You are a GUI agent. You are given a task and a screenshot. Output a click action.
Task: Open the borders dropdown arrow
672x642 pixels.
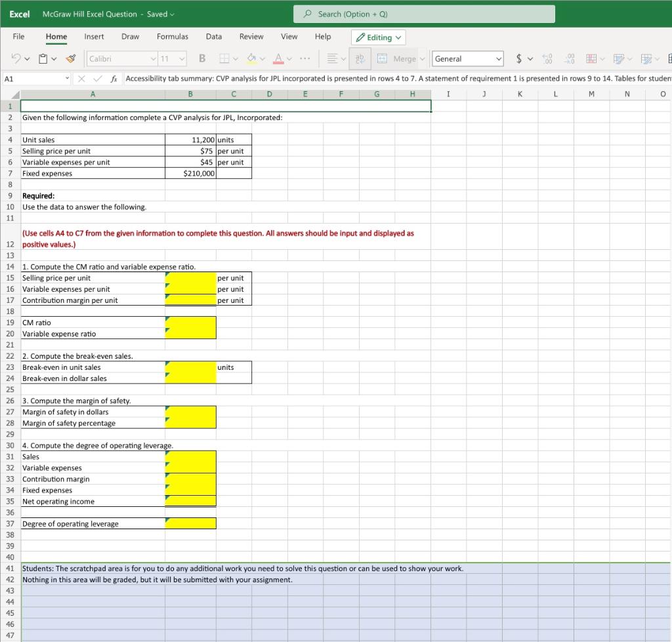click(235, 58)
